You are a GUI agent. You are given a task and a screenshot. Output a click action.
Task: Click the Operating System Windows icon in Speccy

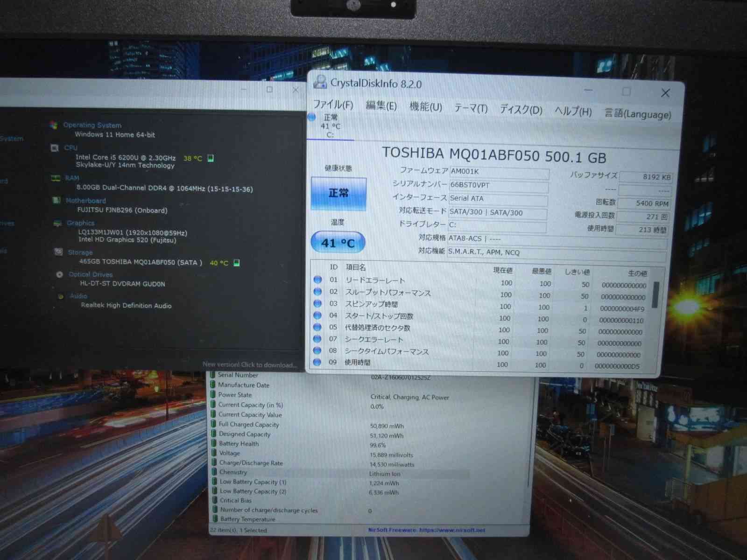tap(54, 125)
